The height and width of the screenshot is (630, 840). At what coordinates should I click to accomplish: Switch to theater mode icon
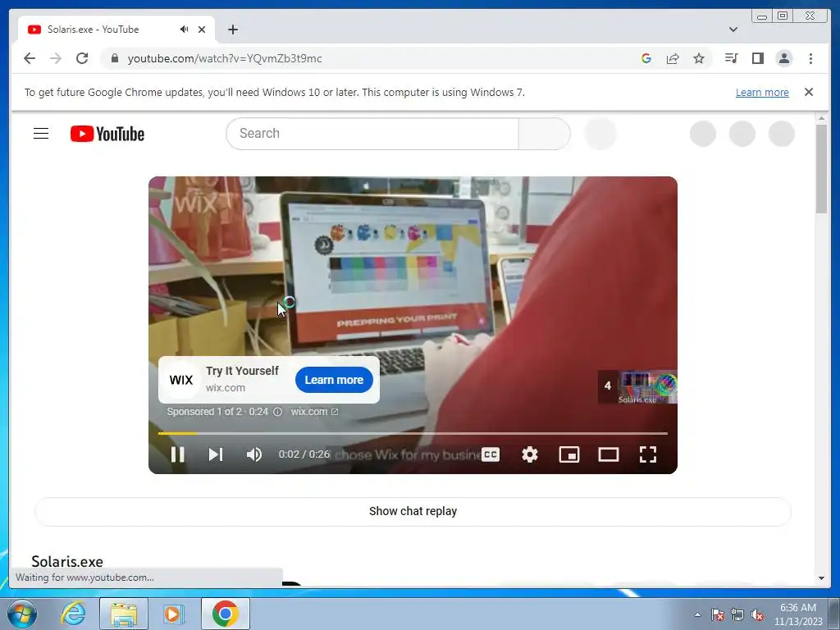(609, 454)
